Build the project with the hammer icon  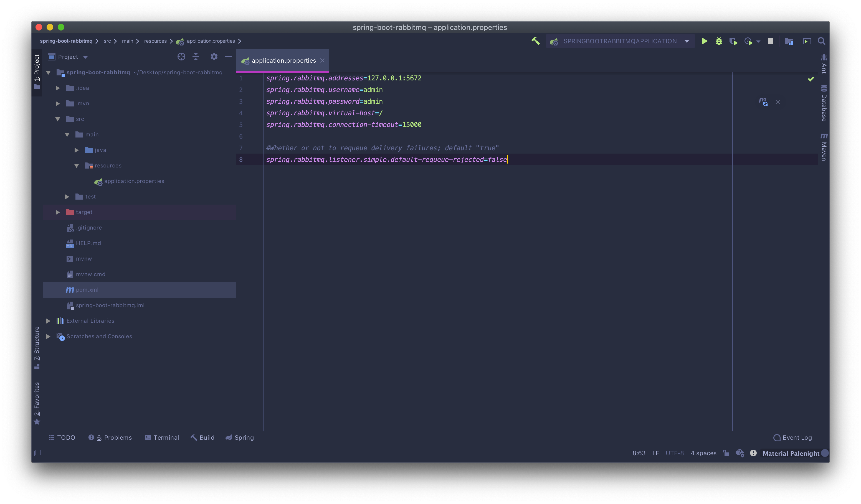click(x=535, y=41)
